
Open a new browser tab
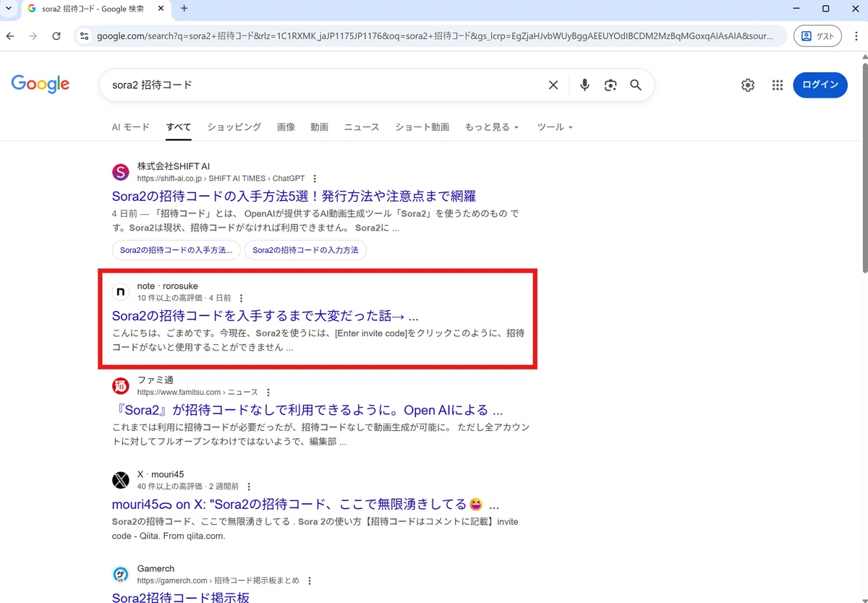pos(184,9)
